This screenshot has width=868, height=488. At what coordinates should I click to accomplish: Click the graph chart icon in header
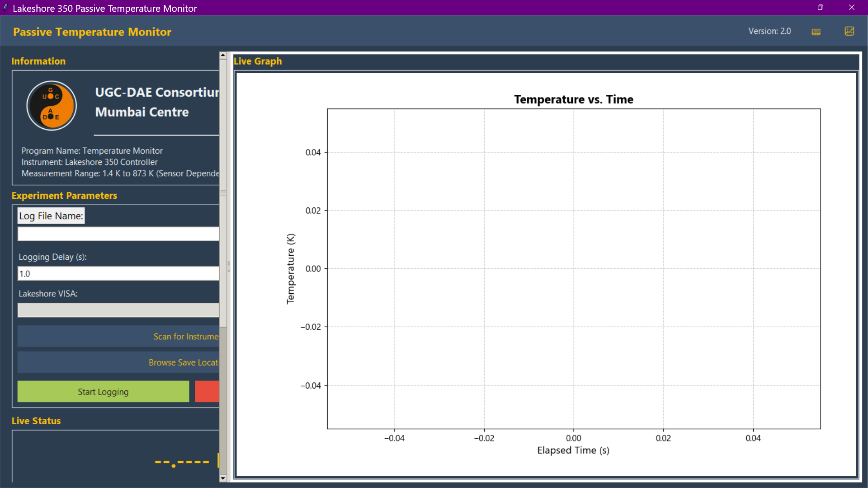click(x=849, y=31)
